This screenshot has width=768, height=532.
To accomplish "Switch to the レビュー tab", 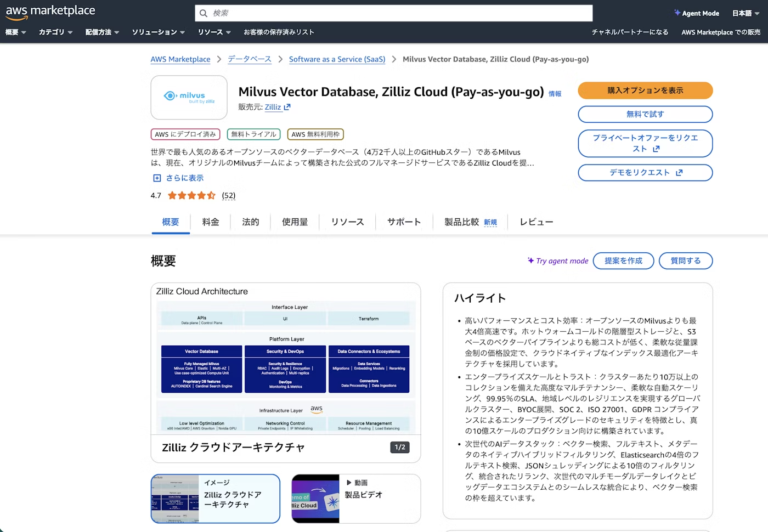I will 536,222.
